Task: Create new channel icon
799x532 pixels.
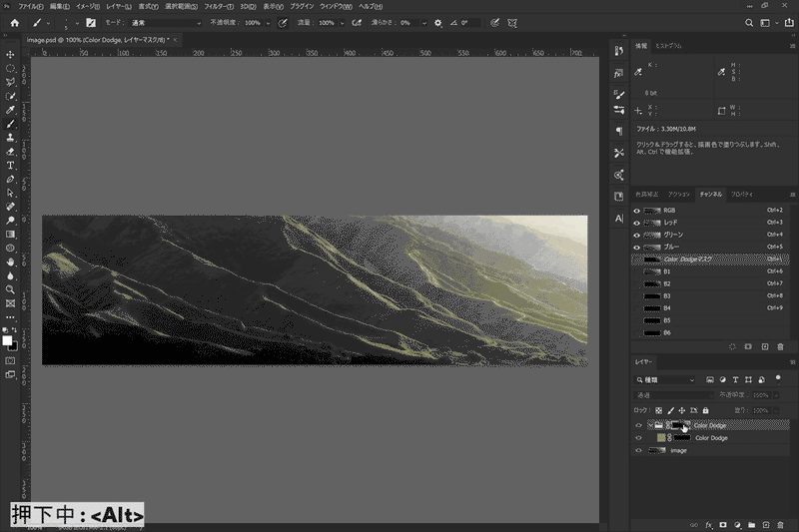Action: pos(764,346)
